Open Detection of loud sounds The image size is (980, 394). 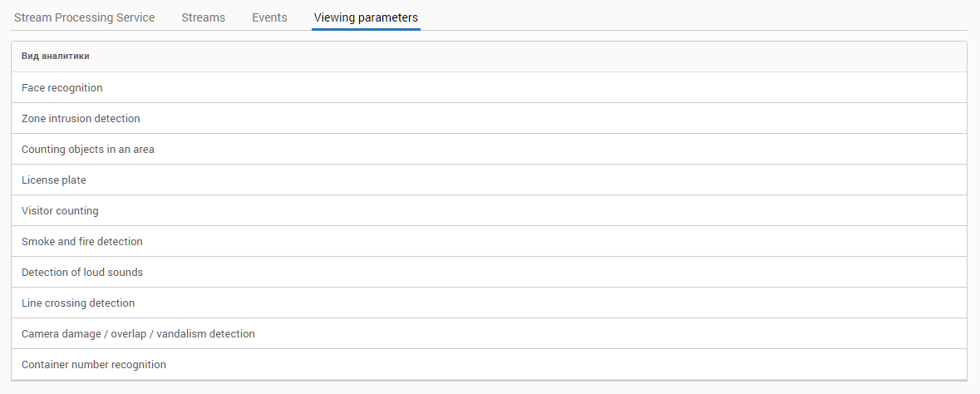point(82,273)
